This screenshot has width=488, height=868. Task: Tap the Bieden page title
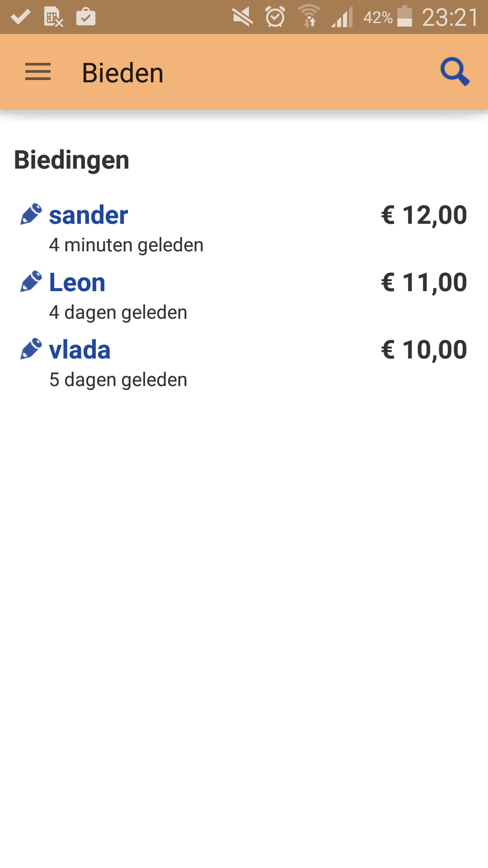tap(122, 73)
